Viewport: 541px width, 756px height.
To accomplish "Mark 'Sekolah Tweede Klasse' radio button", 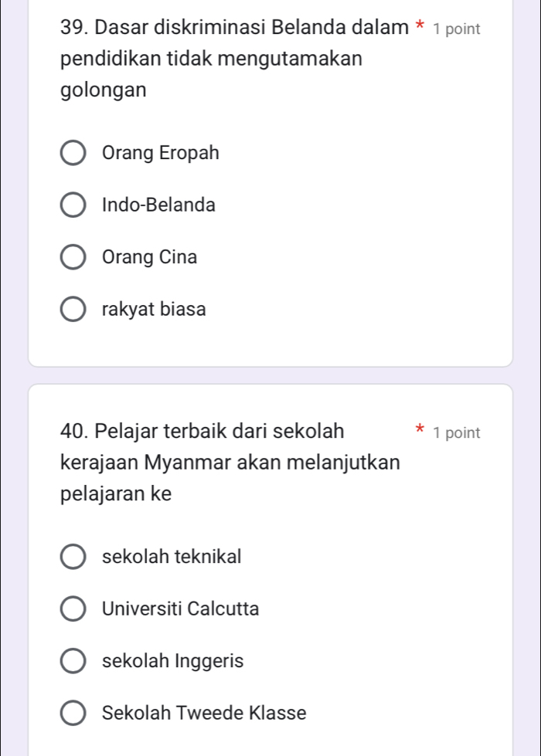I will pyautogui.click(x=73, y=714).
